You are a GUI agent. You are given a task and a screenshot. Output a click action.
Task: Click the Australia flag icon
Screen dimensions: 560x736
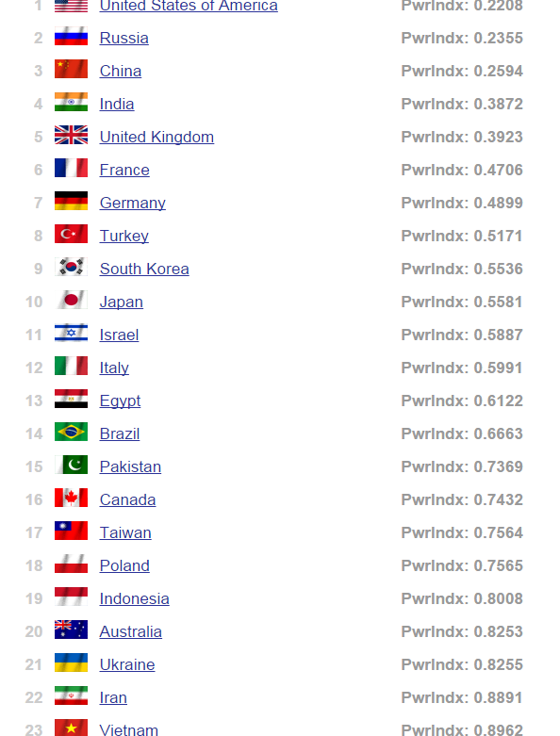71,630
